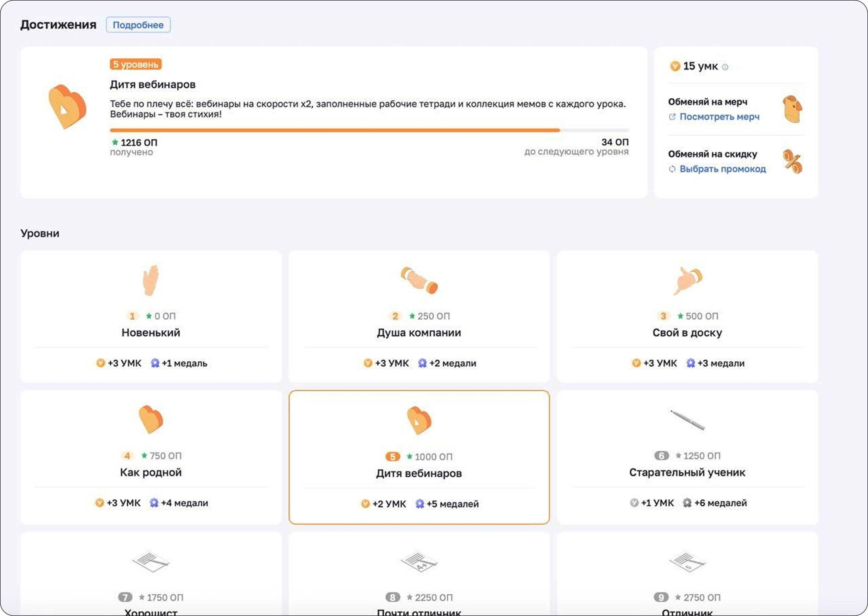Click the waving hand icon for Новенький
The height and width of the screenshot is (616, 868).
pos(151,280)
